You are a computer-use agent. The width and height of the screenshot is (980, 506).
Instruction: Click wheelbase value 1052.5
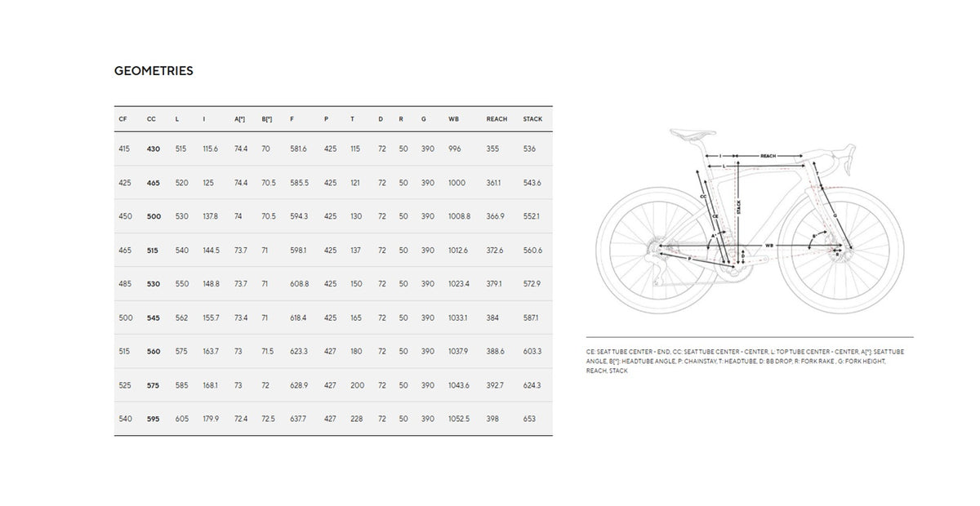(460, 419)
